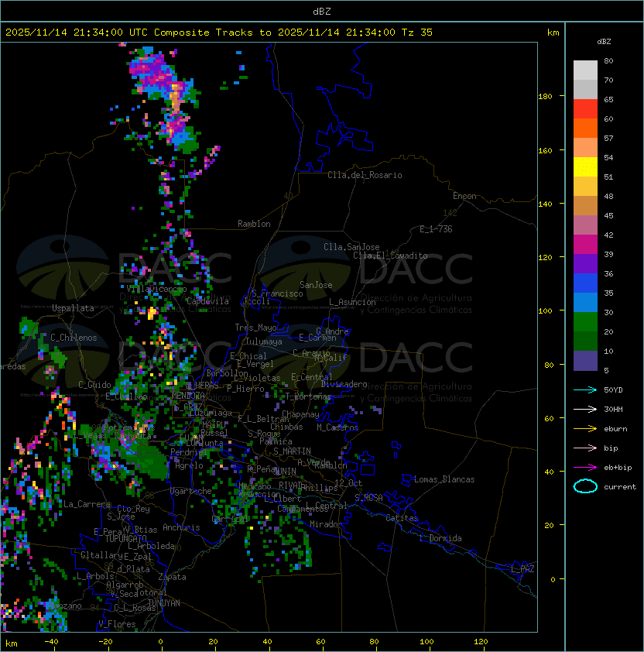
Task: Click the 'dBZ' title at top center
Action: tap(322, 12)
